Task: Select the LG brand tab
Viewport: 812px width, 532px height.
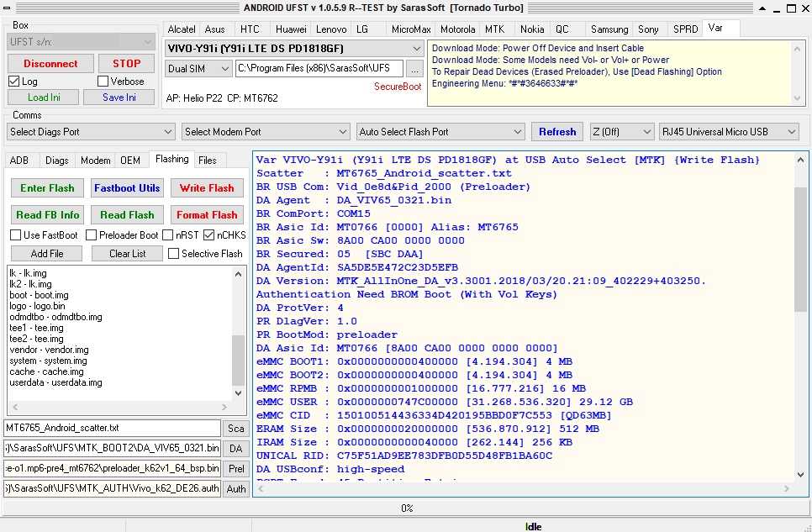Action: [x=362, y=29]
